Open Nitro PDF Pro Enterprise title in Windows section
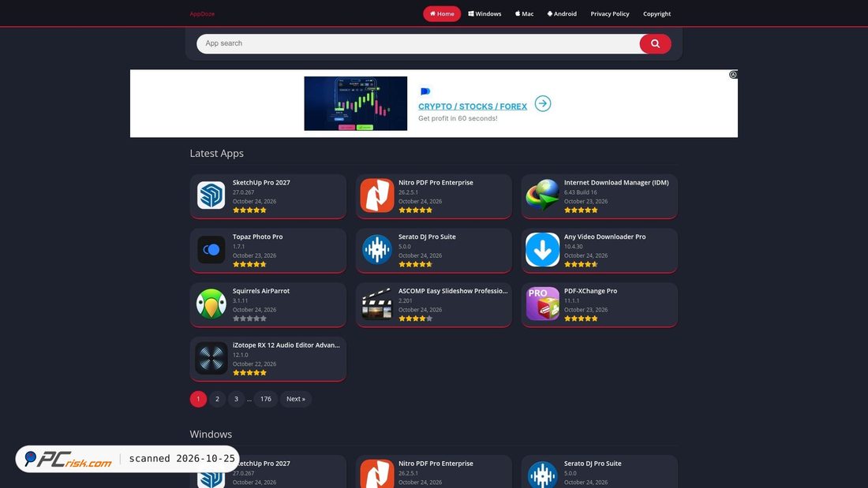Screen dimensions: 868x488 (x=436, y=464)
